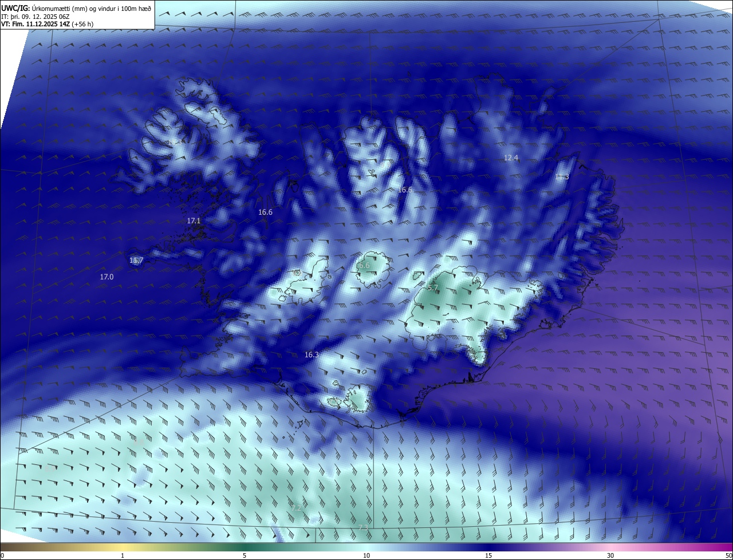Click the 6.6 value on the small glacier
Viewport: 733px width, 560px height.
click(364, 266)
